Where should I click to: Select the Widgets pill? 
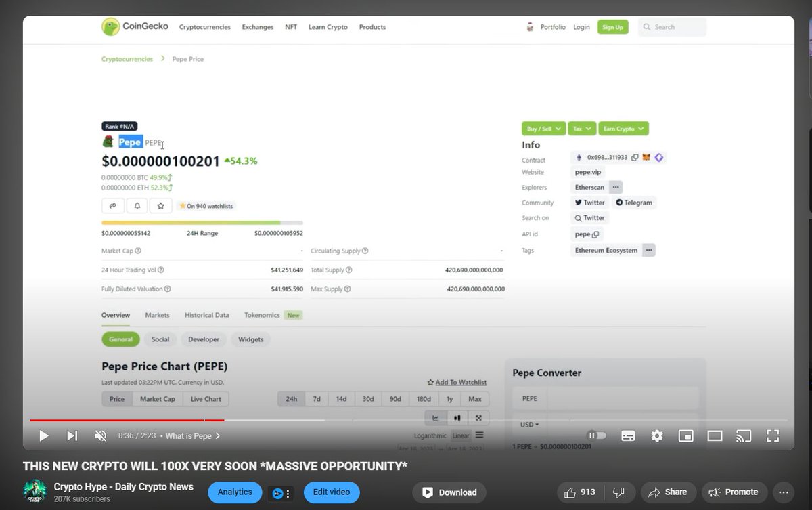pos(251,339)
